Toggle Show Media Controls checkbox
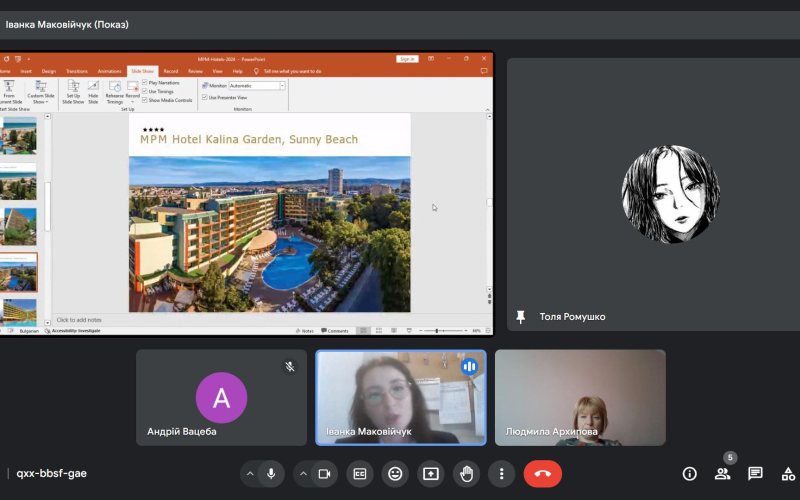800x500 pixels. point(145,100)
